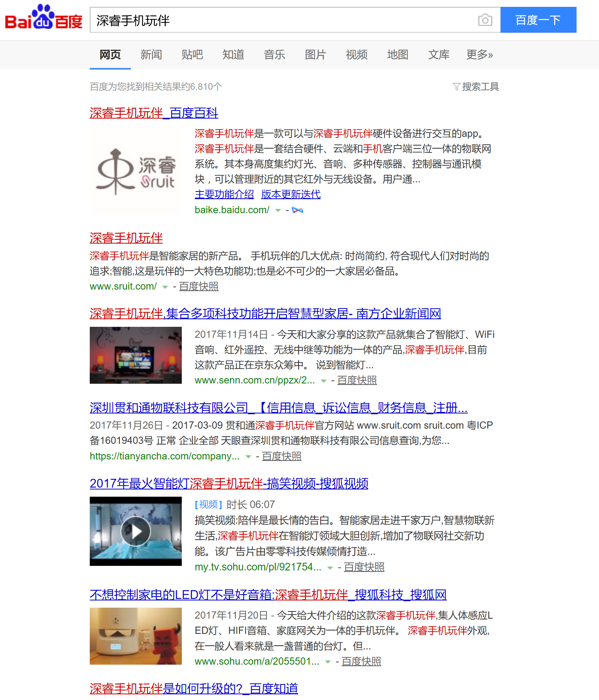Click the www.sohu.com/a/2055501 green URL
Image resolution: width=599 pixels, height=700 pixels.
[257, 662]
